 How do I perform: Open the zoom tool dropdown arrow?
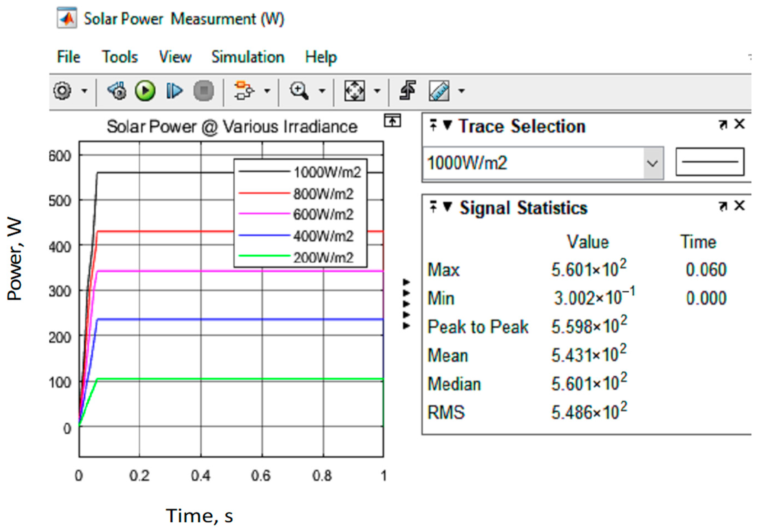[322, 90]
